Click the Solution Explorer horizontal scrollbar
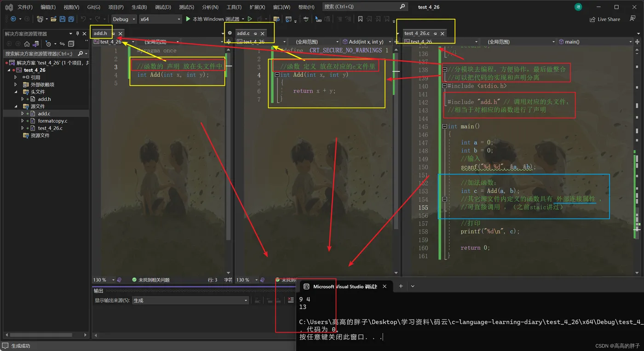 pos(41,335)
